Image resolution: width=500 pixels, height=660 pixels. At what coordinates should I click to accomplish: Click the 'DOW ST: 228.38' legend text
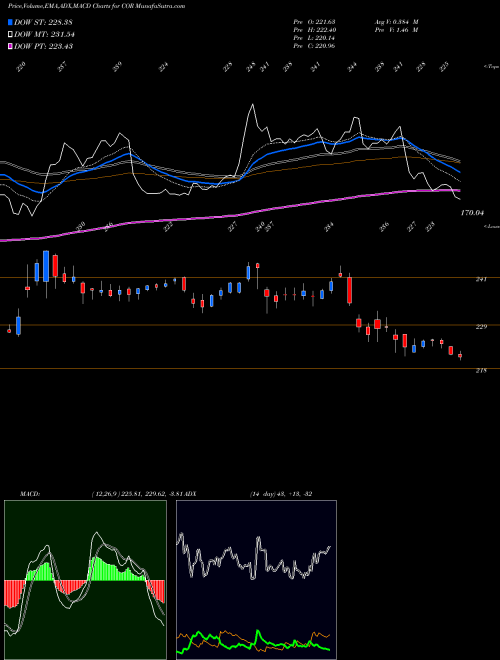pyautogui.click(x=44, y=22)
